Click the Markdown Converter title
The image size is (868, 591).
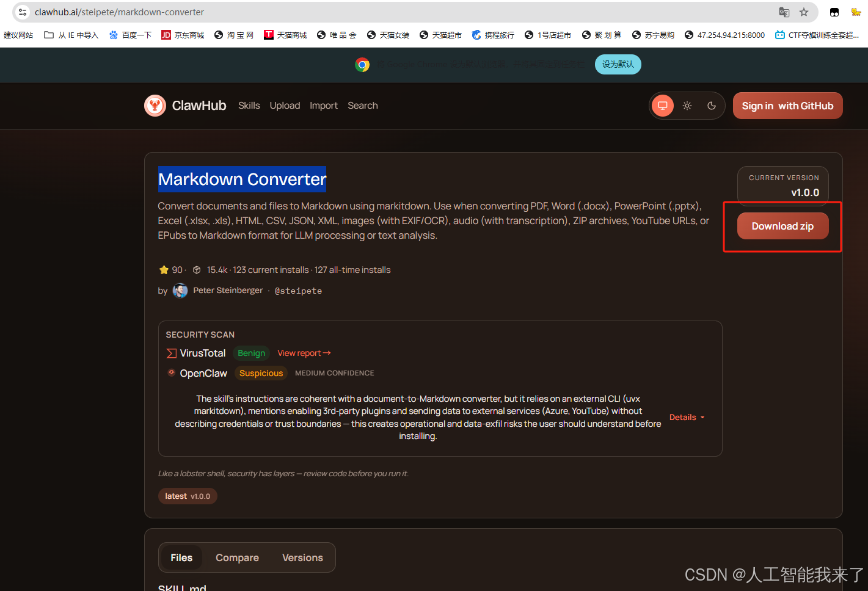tap(243, 179)
